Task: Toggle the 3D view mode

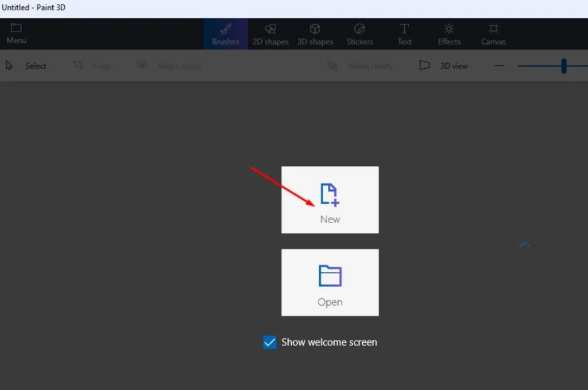Action: (444, 66)
